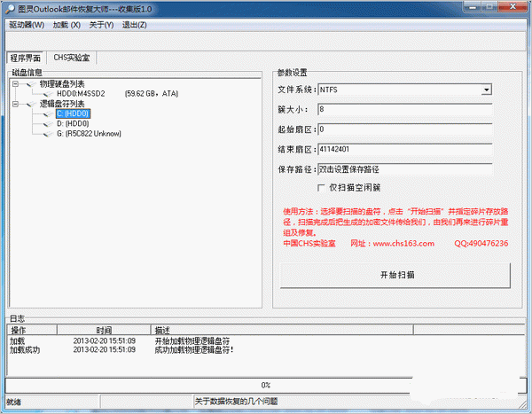Click the (59.62 GB, ATA) disk size text

(x=152, y=94)
